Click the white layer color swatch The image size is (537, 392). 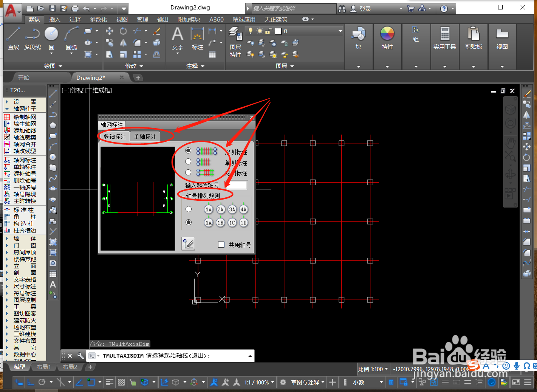pyautogui.click(x=278, y=31)
